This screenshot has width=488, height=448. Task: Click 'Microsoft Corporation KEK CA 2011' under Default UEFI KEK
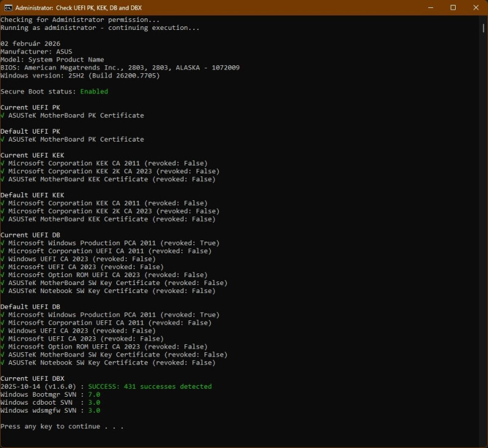pyautogui.click(x=74, y=203)
